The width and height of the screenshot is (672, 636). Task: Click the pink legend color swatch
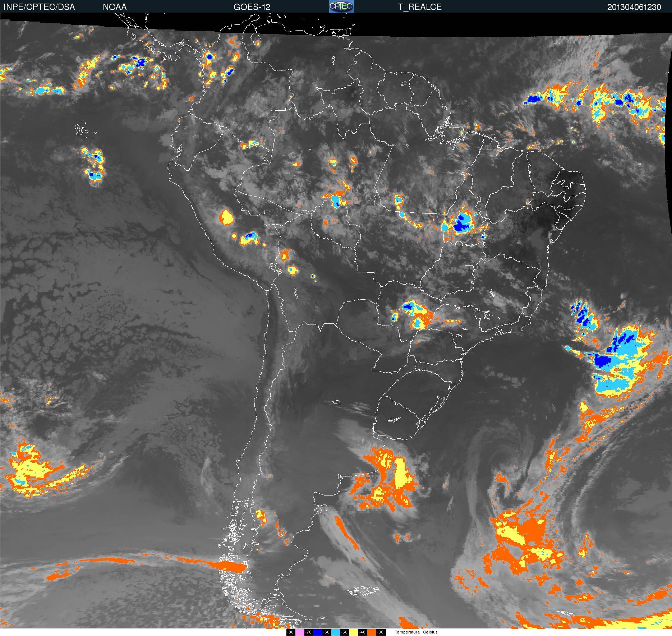click(x=300, y=632)
